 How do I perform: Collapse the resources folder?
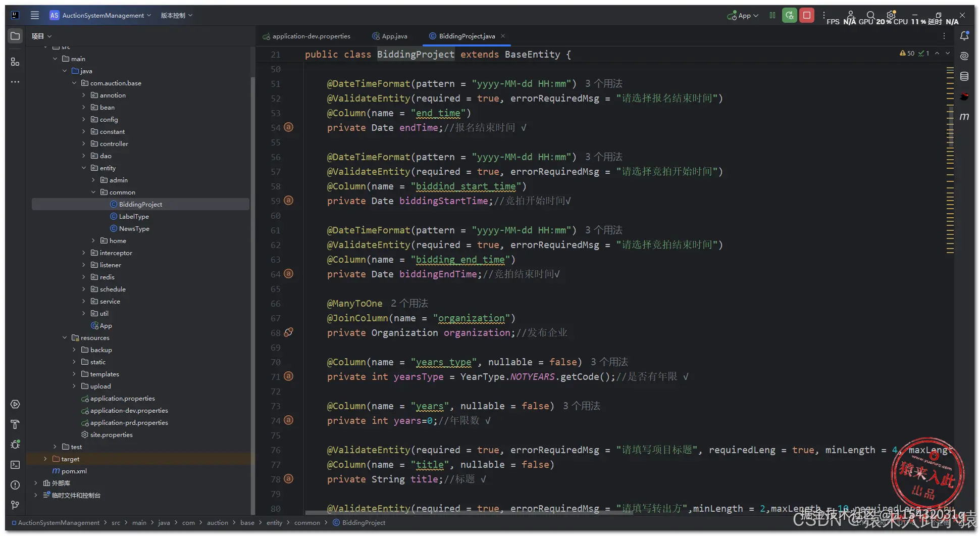pos(65,337)
